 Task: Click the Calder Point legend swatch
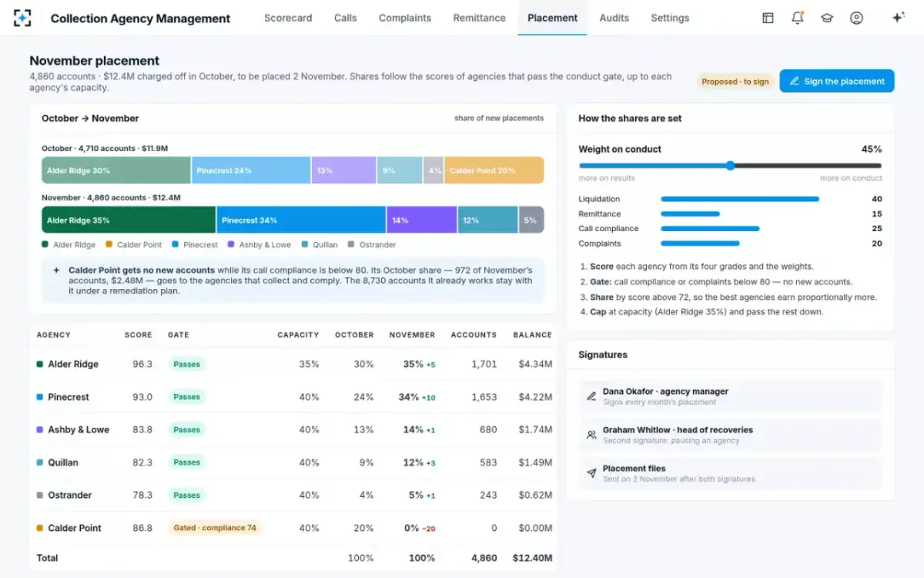pyautogui.click(x=109, y=244)
